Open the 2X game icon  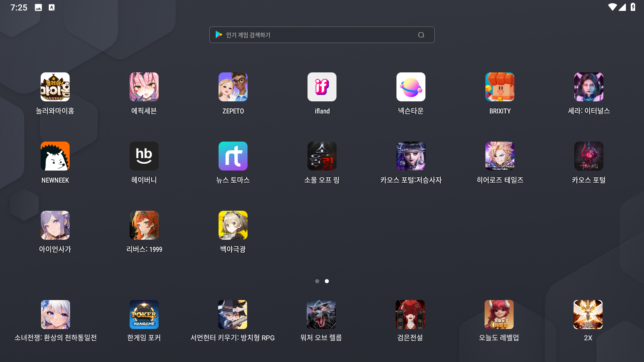tap(588, 315)
